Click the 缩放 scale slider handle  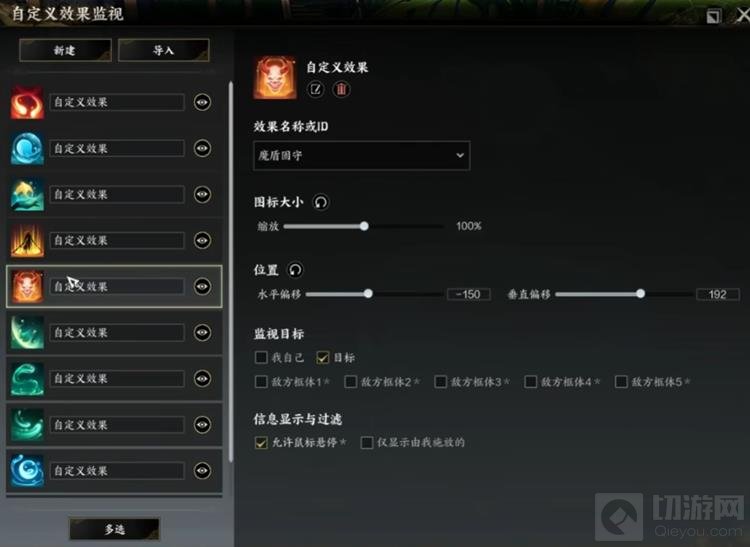pos(364,226)
